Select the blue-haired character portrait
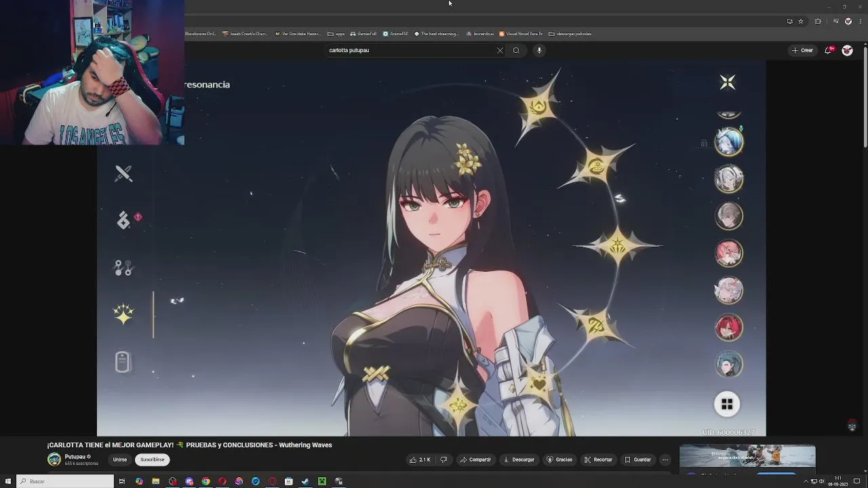The height and width of the screenshot is (488, 868). (729, 142)
